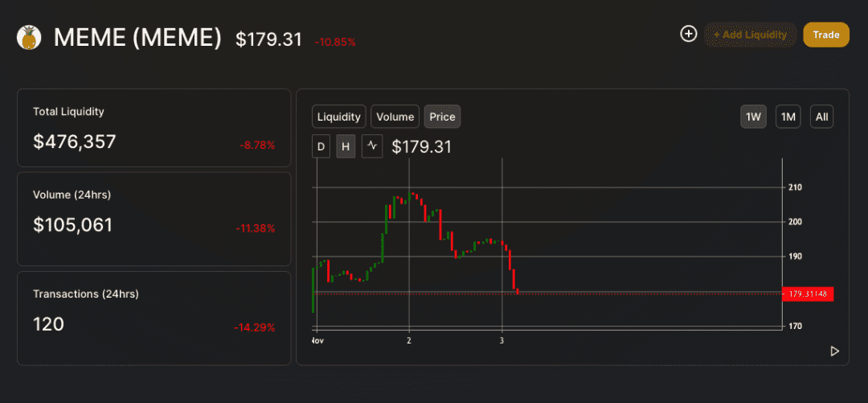The height and width of the screenshot is (403, 868).
Task: Select hourly candles with H button
Action: [346, 146]
